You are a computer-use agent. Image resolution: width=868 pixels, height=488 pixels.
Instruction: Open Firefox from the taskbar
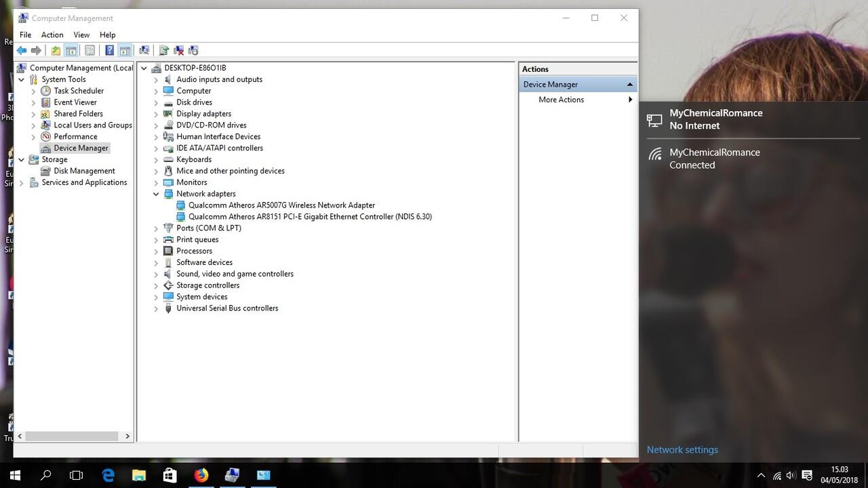(201, 475)
